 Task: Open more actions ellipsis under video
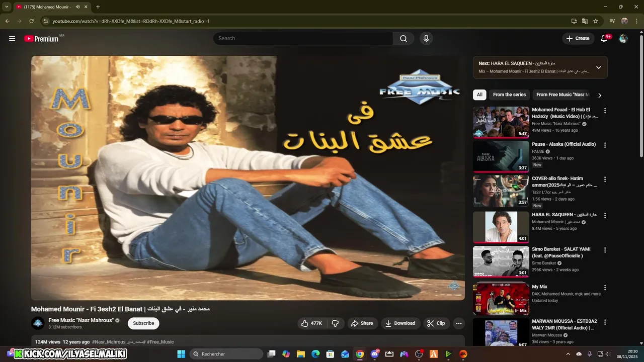point(458,323)
